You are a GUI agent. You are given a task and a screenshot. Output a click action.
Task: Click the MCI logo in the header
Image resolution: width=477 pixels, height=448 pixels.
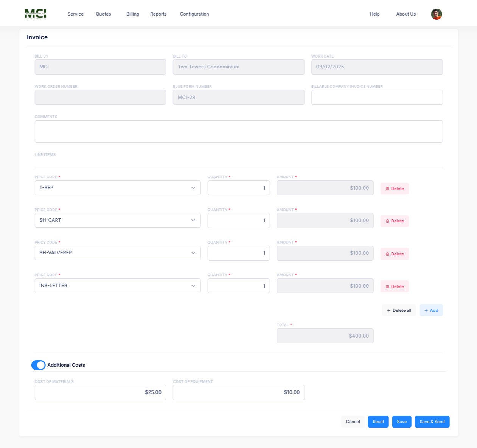[x=35, y=14]
